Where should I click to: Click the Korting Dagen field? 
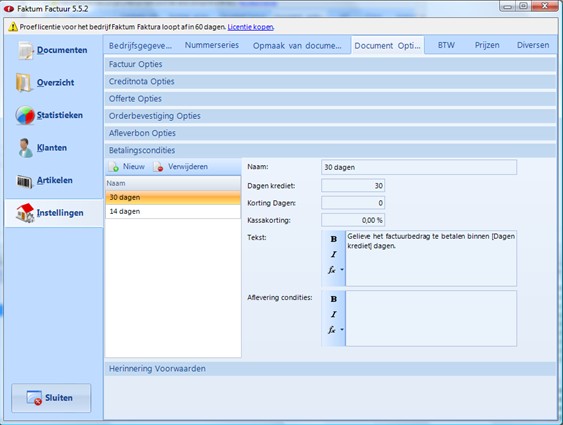click(353, 203)
